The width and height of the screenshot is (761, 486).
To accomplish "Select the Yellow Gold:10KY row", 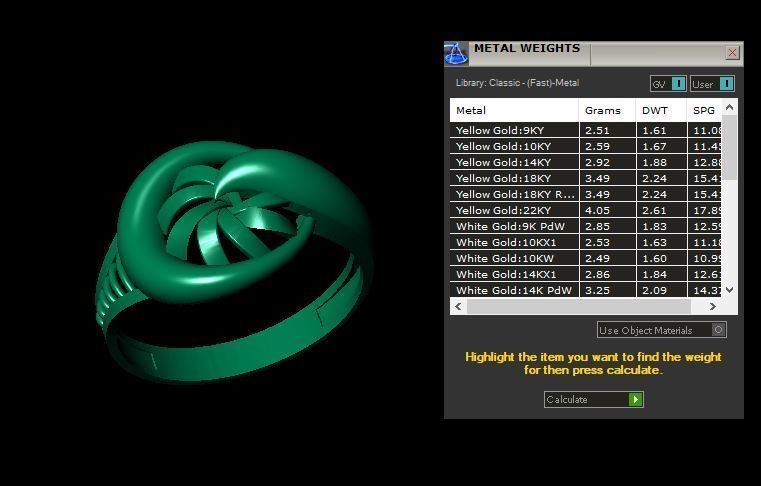I will pos(586,146).
